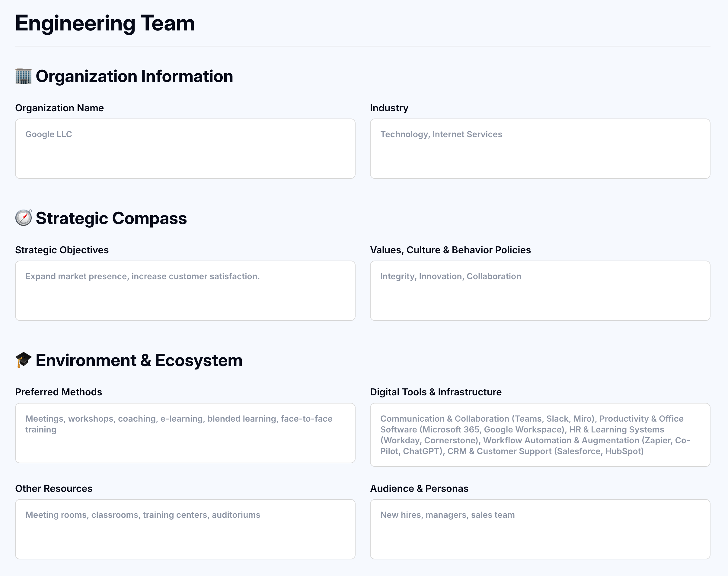The image size is (728, 576).
Task: Click the Organization Information section heading
Action: pos(134,76)
